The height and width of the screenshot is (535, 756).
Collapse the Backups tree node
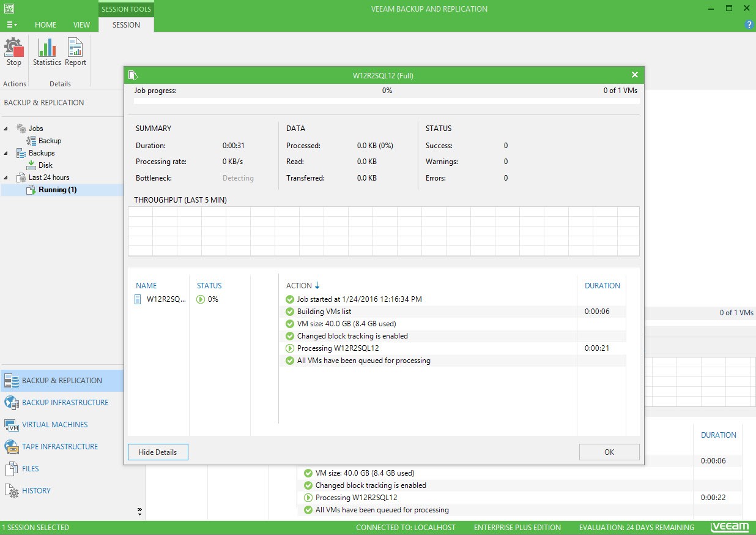pyautogui.click(x=6, y=153)
